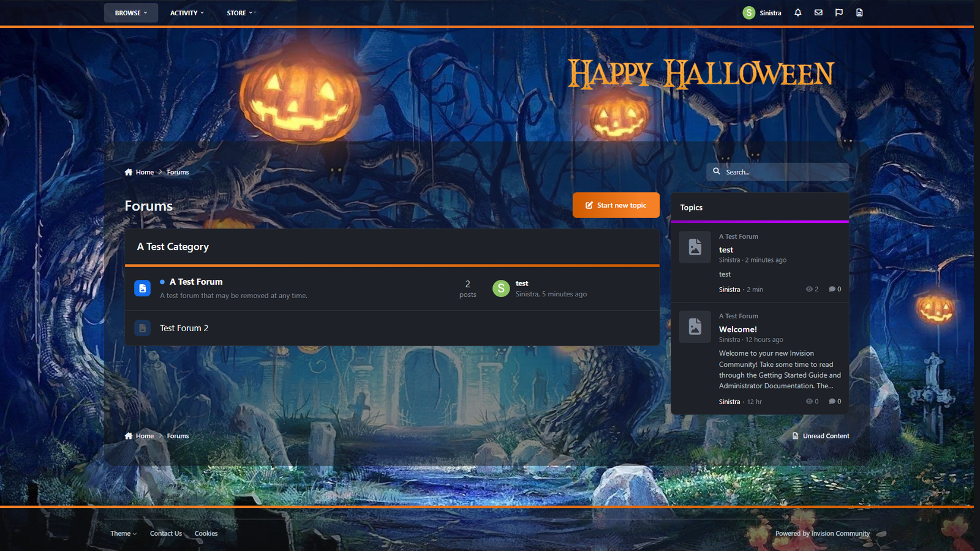Expand the Store dropdown menu
Screen dimensions: 980x551
(x=239, y=13)
